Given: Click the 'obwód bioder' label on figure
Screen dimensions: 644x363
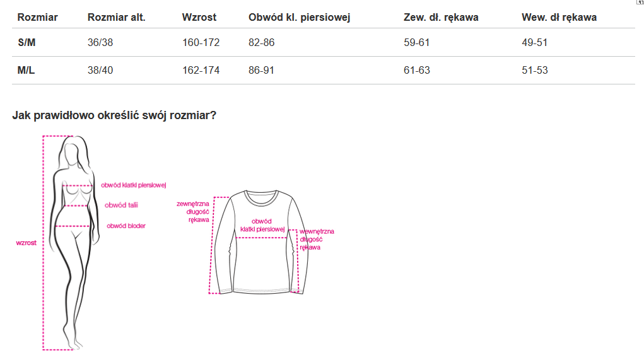Looking at the screenshot, I should (x=126, y=226).
